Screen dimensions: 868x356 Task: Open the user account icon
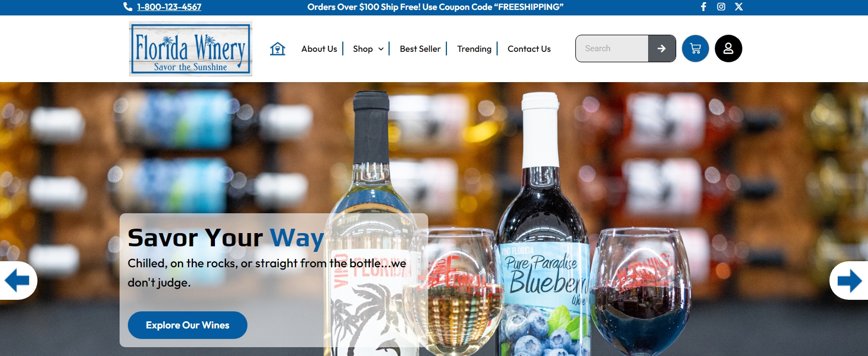(729, 48)
